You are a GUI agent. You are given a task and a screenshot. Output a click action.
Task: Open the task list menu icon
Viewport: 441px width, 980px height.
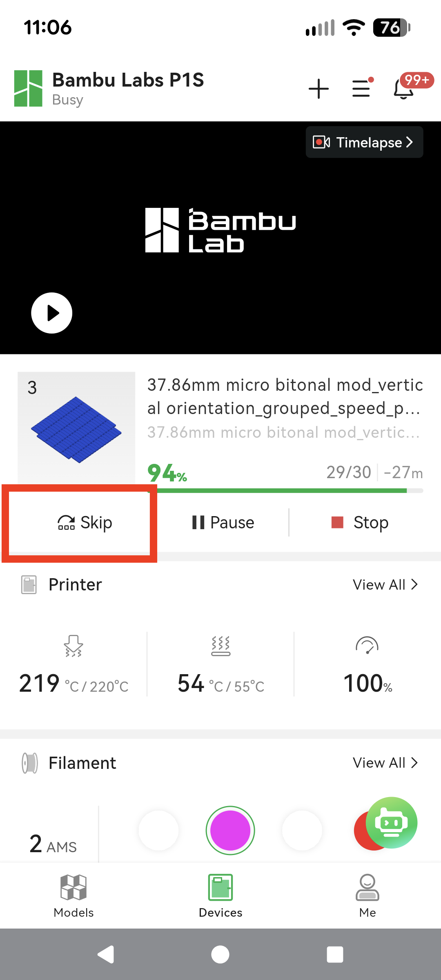pyautogui.click(x=362, y=88)
